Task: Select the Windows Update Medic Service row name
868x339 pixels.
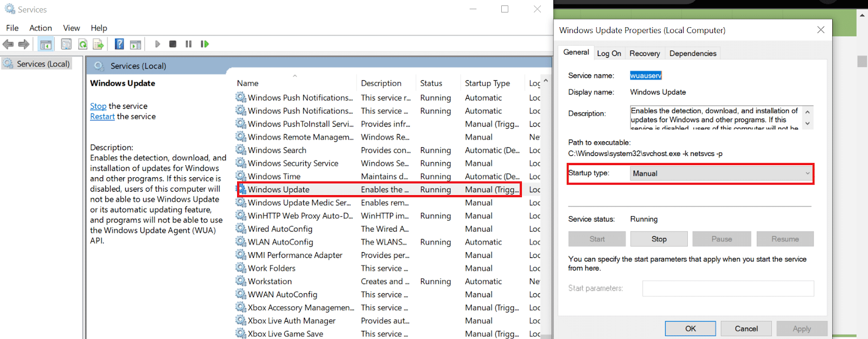Action: click(299, 203)
